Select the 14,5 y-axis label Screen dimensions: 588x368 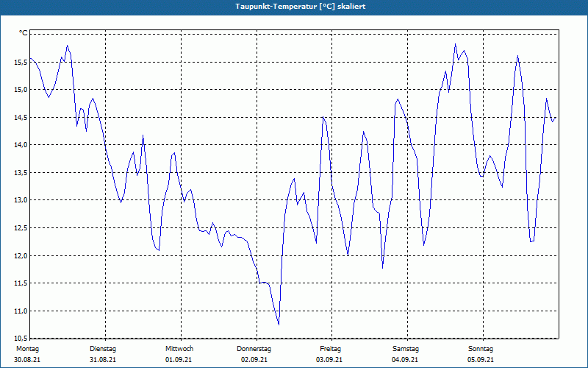point(21,118)
